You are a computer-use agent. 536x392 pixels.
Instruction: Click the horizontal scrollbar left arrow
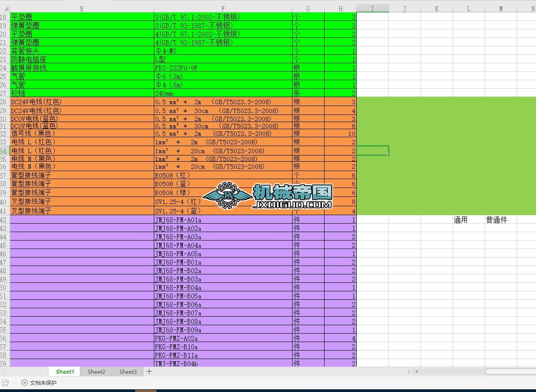tap(416, 371)
